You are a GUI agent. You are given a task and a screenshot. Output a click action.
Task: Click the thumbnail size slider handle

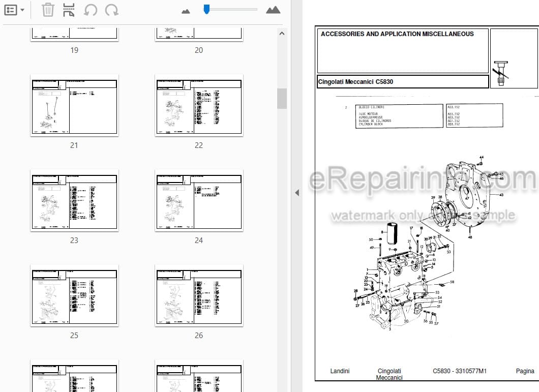point(206,9)
